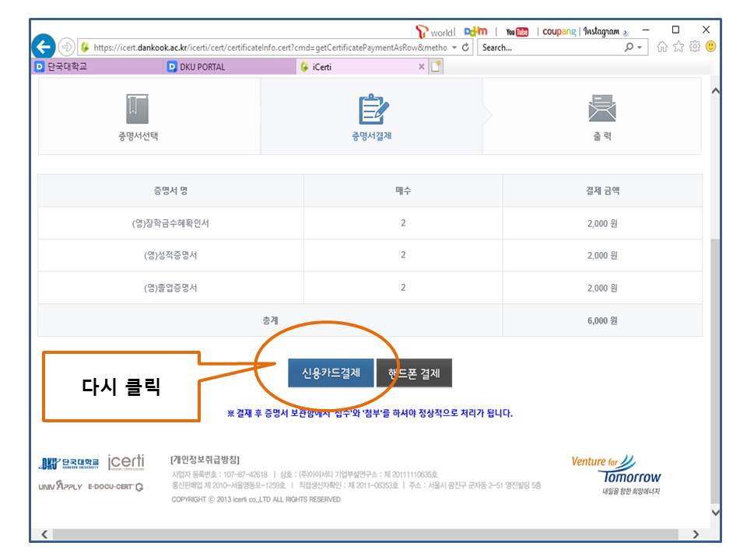Open the Coupang shortcut link
The height and width of the screenshot is (560, 747).
[558, 32]
